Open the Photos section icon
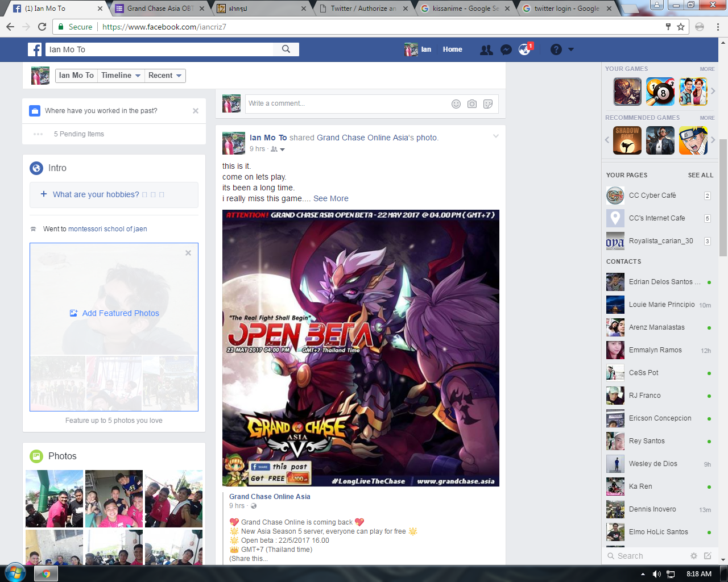Viewport: 728px width, 582px height. click(36, 456)
